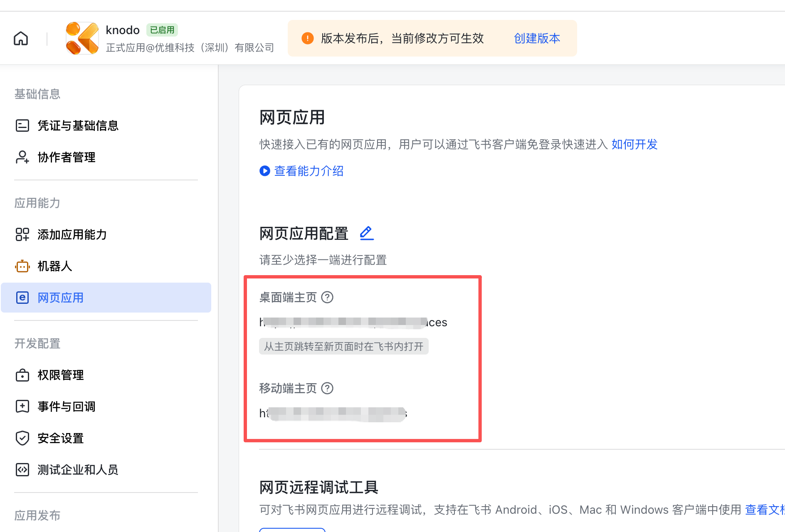The width and height of the screenshot is (785, 532).
Task: Select 协作者管理 in the sidebar
Action: [x=66, y=157]
